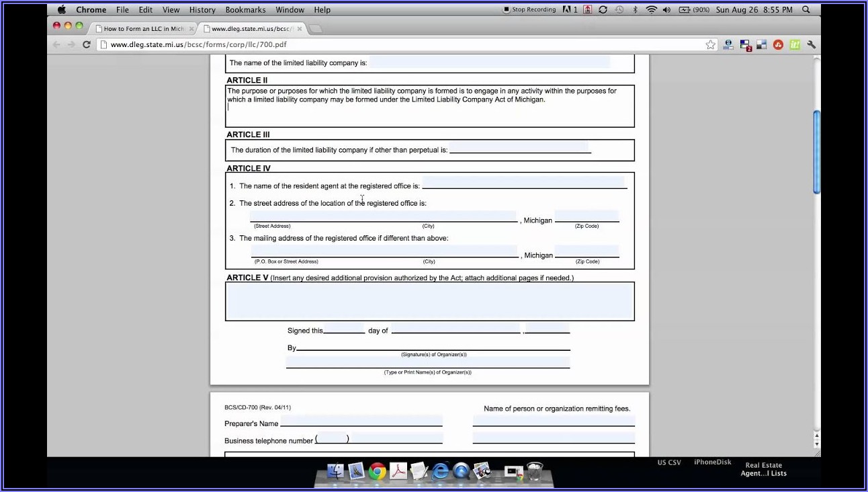Launch QuickTime Player from the dock
Screen dimensions: 868x492
tap(461, 471)
